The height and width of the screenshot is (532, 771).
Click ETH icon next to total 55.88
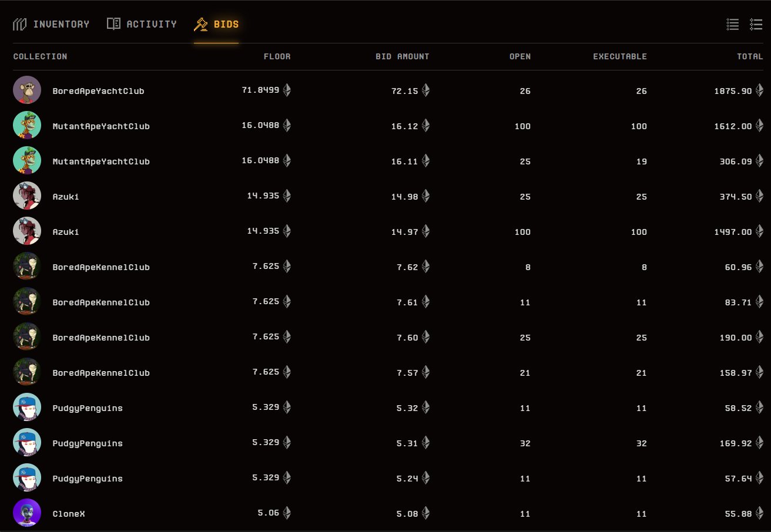pos(759,513)
